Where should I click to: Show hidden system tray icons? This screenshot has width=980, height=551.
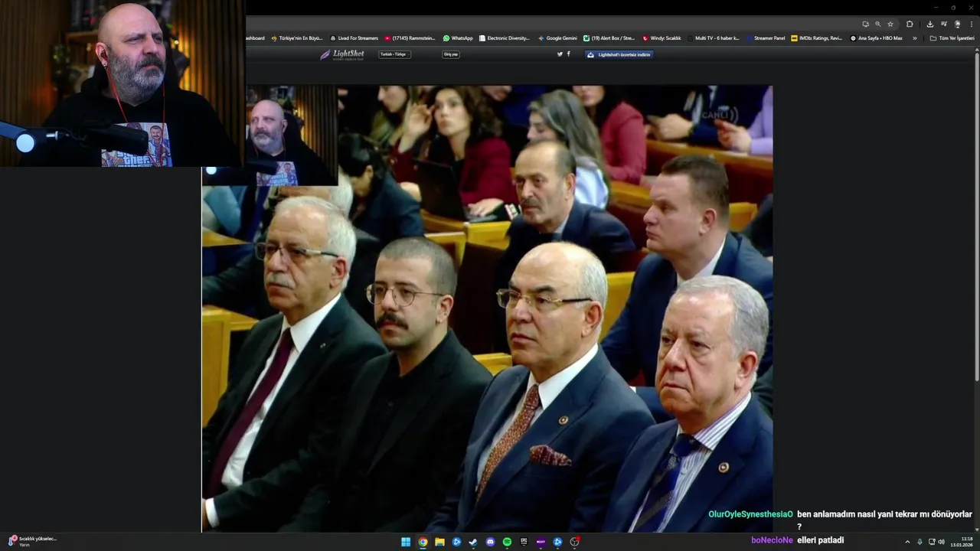coord(907,542)
